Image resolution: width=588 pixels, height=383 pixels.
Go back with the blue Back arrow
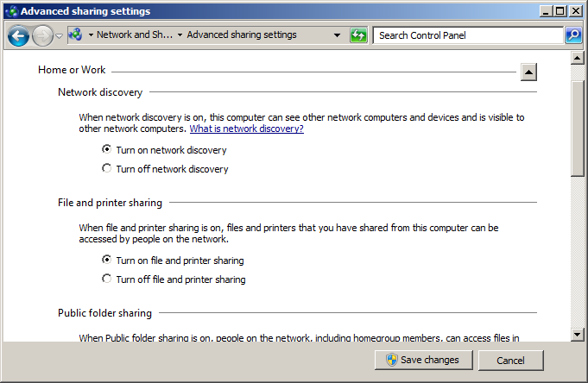18,36
